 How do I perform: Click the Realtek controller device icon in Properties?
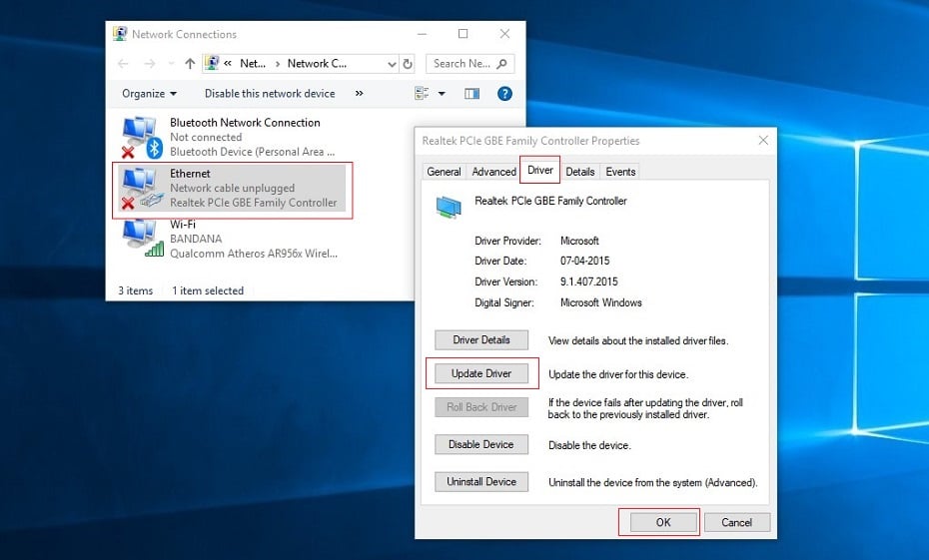pos(449,206)
